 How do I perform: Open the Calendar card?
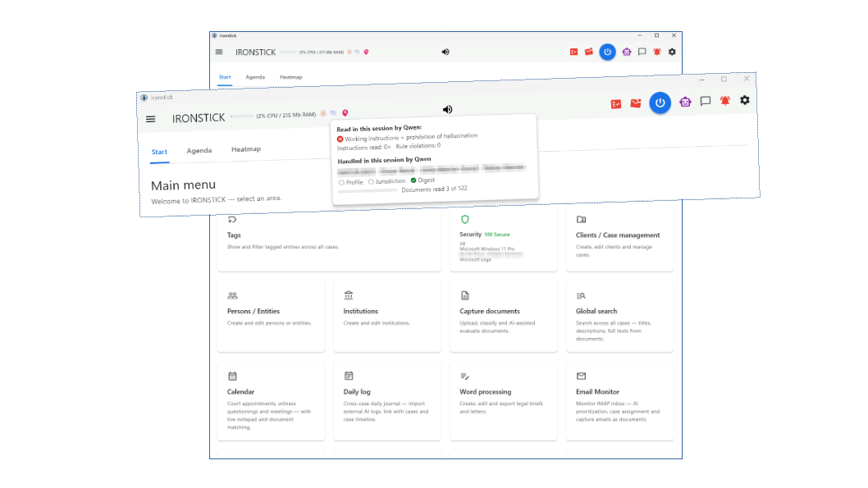tap(272, 401)
